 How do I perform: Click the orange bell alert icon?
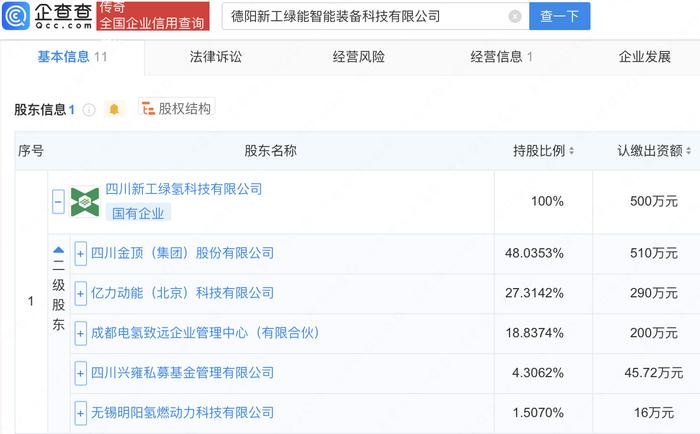pyautogui.click(x=114, y=109)
